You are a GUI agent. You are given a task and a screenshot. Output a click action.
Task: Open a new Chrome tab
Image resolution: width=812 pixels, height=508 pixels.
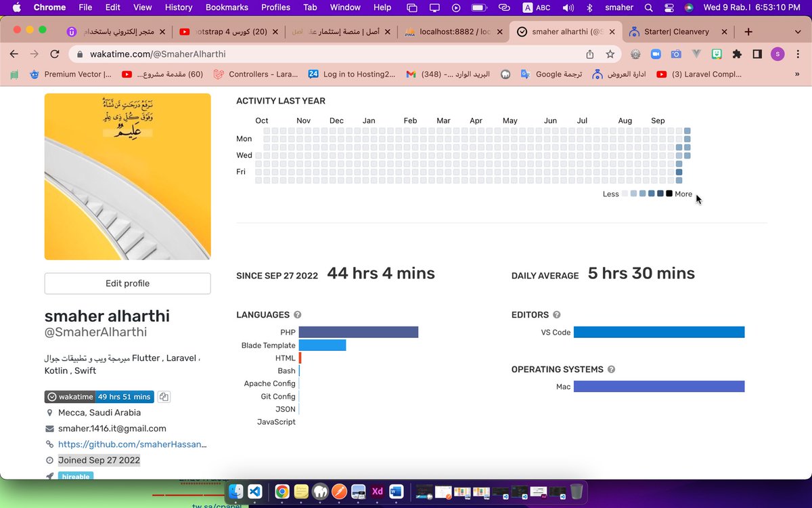(748, 32)
